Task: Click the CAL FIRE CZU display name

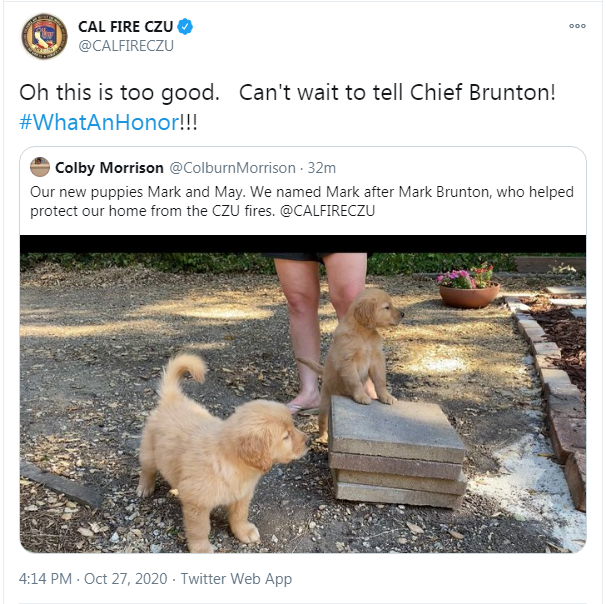Action: pyautogui.click(x=125, y=27)
